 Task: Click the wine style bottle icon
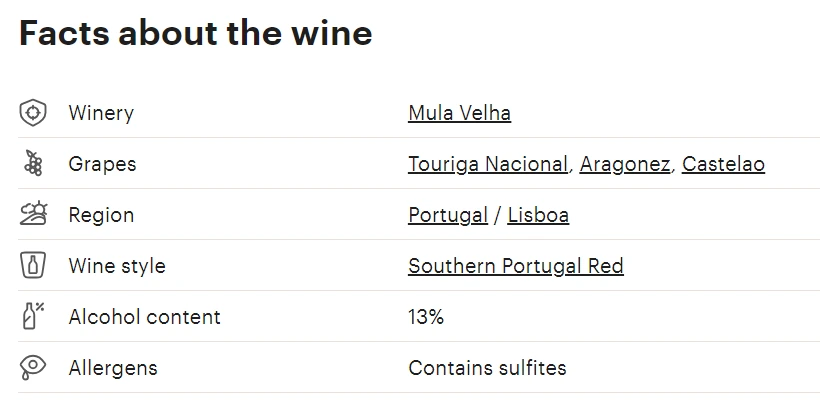(x=33, y=265)
